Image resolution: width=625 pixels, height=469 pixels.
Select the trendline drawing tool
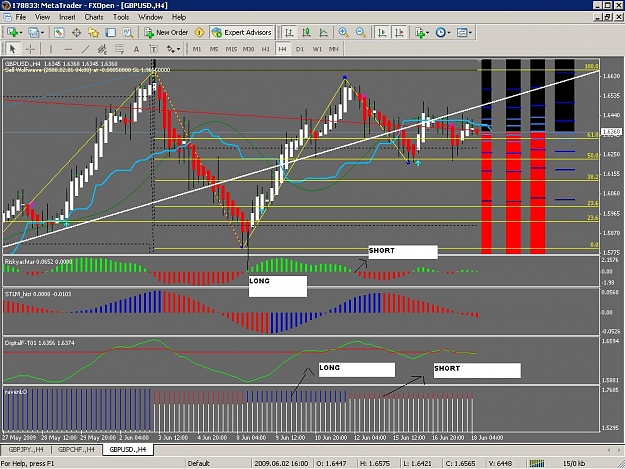[x=85, y=49]
